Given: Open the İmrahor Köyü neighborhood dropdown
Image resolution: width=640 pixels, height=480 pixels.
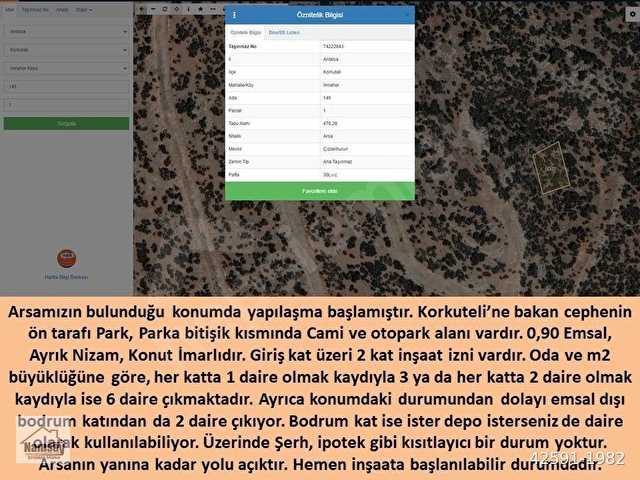Looking at the screenshot, I should [67, 68].
